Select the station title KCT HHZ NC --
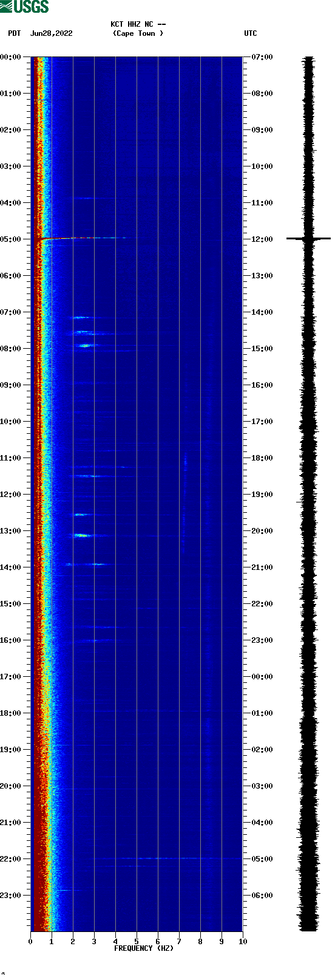This screenshot has width=335, height=980. (138, 24)
